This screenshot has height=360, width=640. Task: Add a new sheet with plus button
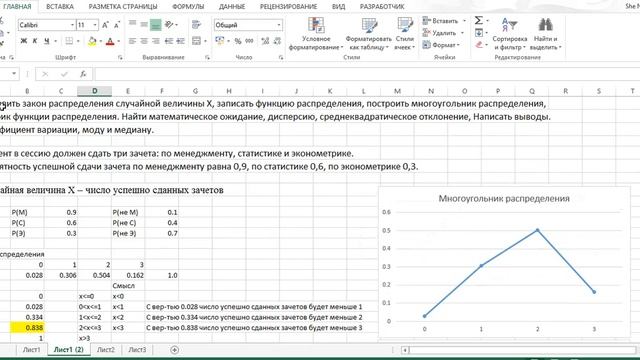[x=174, y=350]
